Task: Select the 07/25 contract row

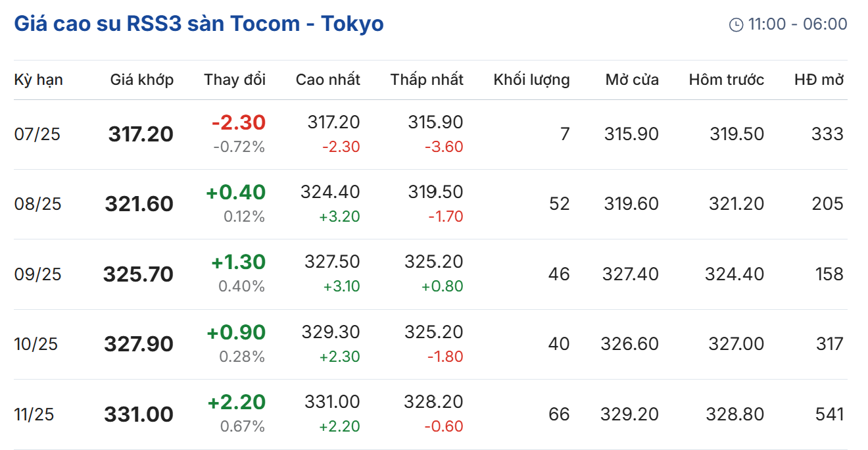Action: (x=37, y=134)
